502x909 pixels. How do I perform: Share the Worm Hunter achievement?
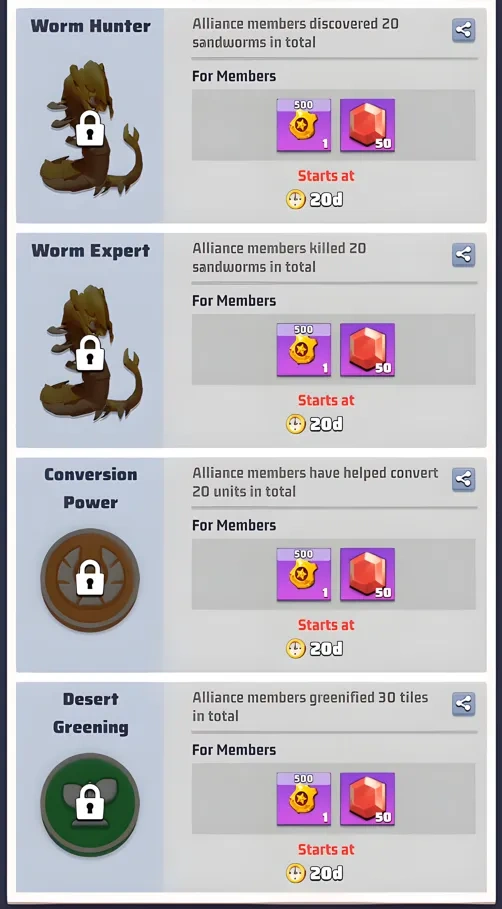pyautogui.click(x=463, y=30)
